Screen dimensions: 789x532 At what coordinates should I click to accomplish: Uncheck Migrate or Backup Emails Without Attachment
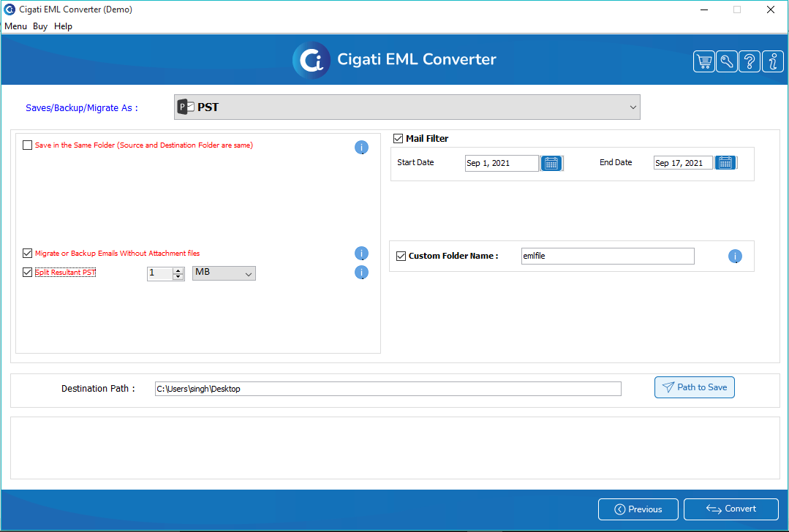point(28,253)
